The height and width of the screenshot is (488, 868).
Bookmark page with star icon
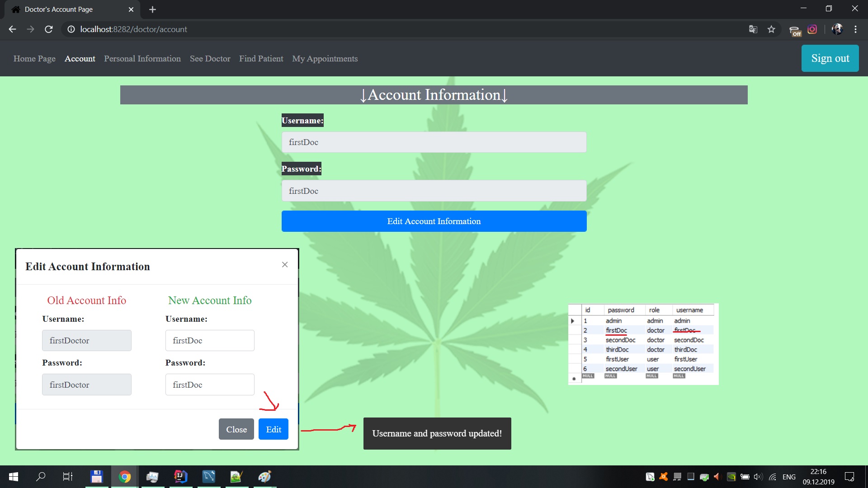pos(771,29)
